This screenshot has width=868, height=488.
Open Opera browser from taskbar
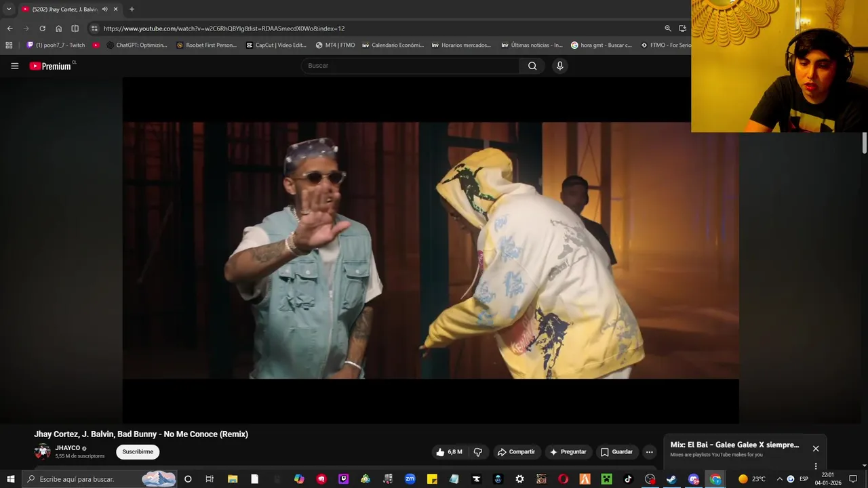click(563, 479)
